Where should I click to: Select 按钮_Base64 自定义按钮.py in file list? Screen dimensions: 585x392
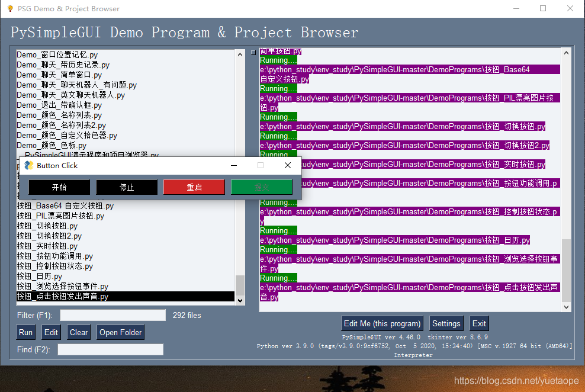tap(126, 206)
